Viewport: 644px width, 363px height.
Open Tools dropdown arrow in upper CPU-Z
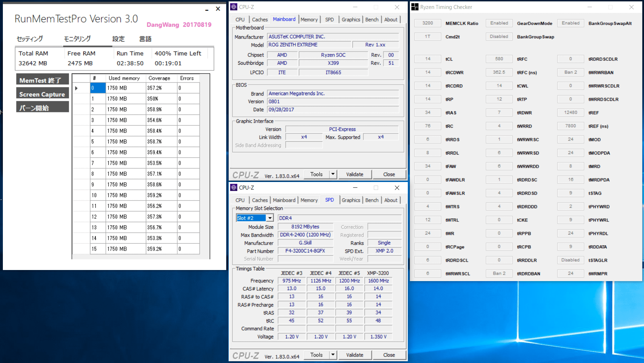(x=333, y=174)
